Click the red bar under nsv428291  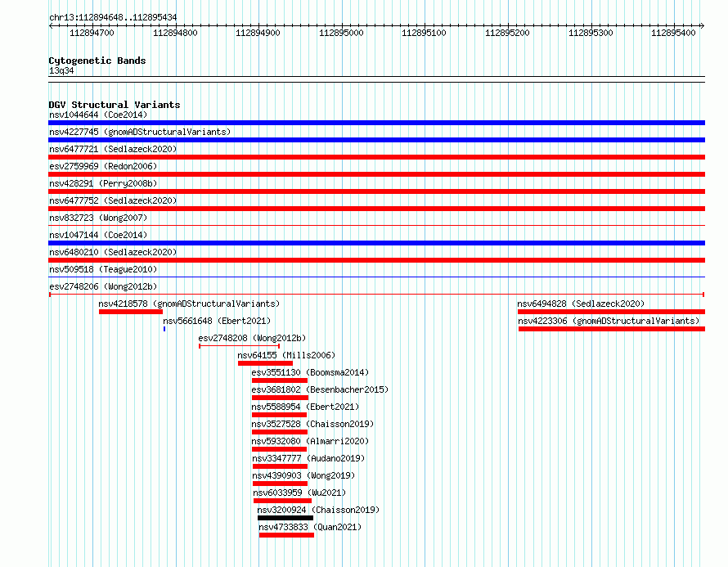[376, 191]
